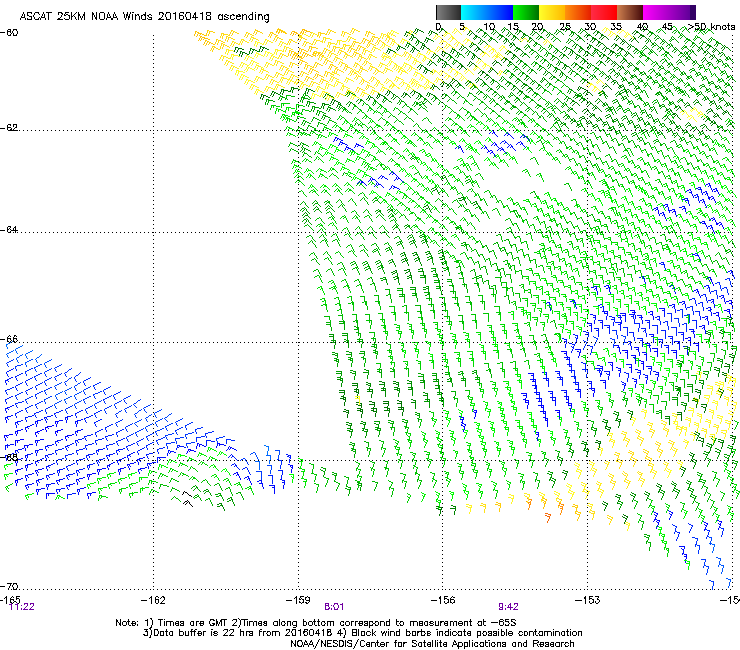The height and width of the screenshot is (650, 740).
Task: Click the green 15-20 knots legend segment
Action: 526,12
